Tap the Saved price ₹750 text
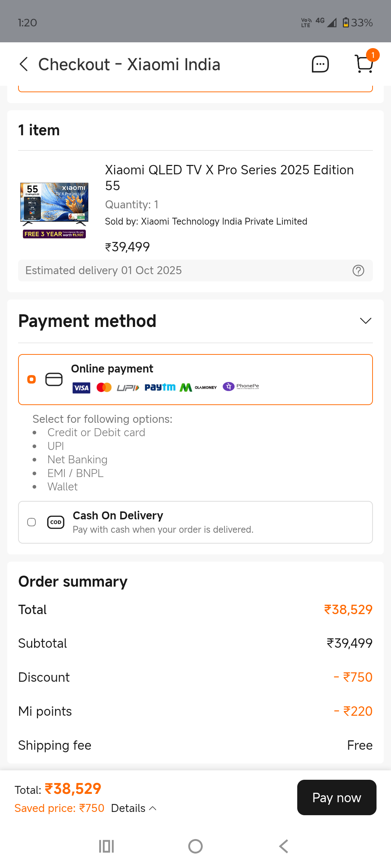This screenshot has height=868, width=391. pyautogui.click(x=59, y=808)
